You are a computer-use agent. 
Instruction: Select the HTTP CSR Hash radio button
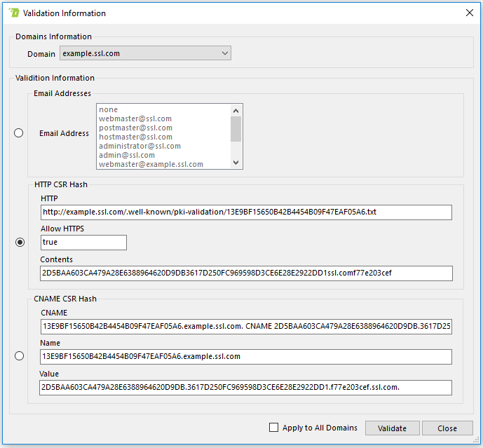click(20, 242)
